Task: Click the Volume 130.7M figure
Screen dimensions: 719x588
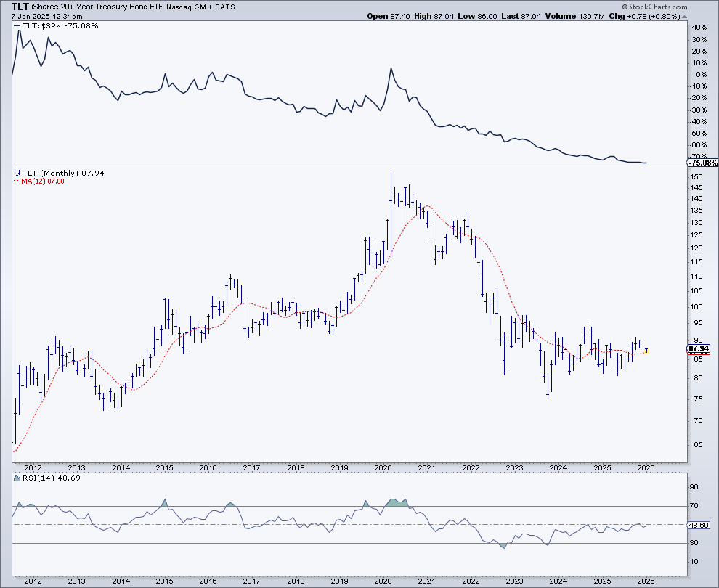Action: pos(574,16)
